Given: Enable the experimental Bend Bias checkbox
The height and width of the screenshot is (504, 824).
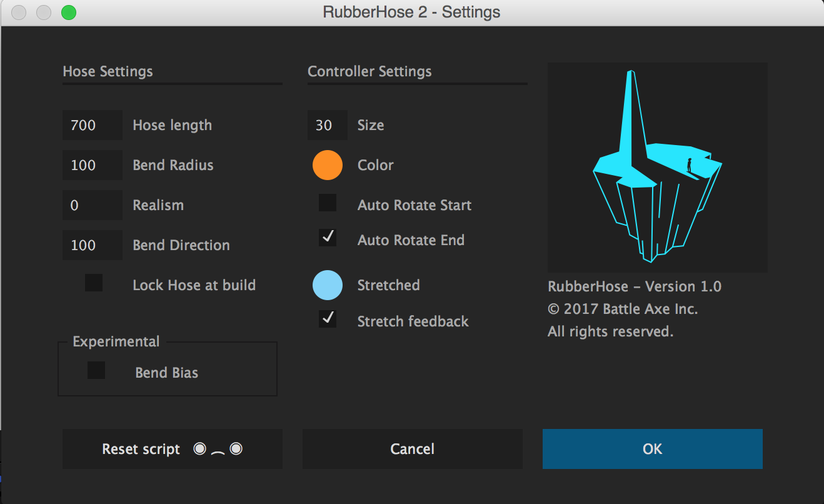Looking at the screenshot, I should point(96,370).
